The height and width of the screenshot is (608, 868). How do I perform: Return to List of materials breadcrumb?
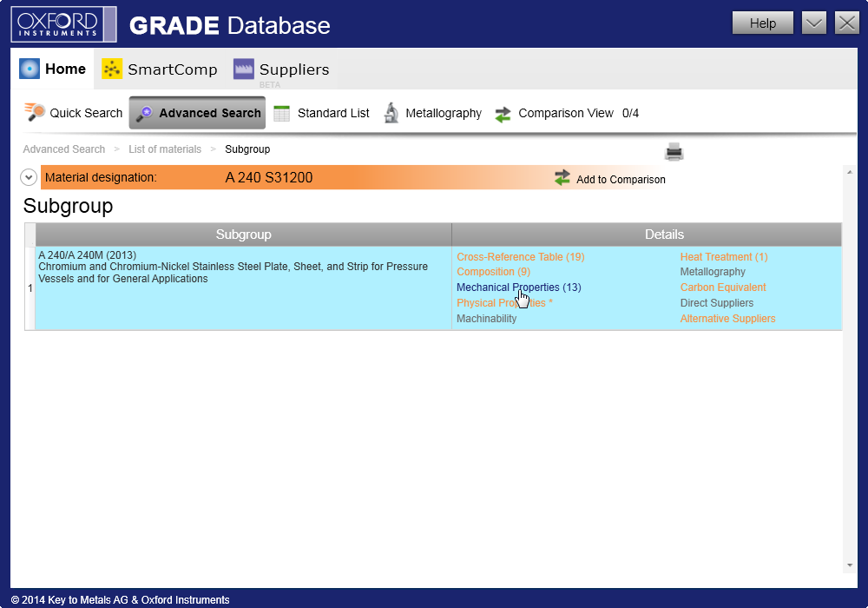click(165, 149)
